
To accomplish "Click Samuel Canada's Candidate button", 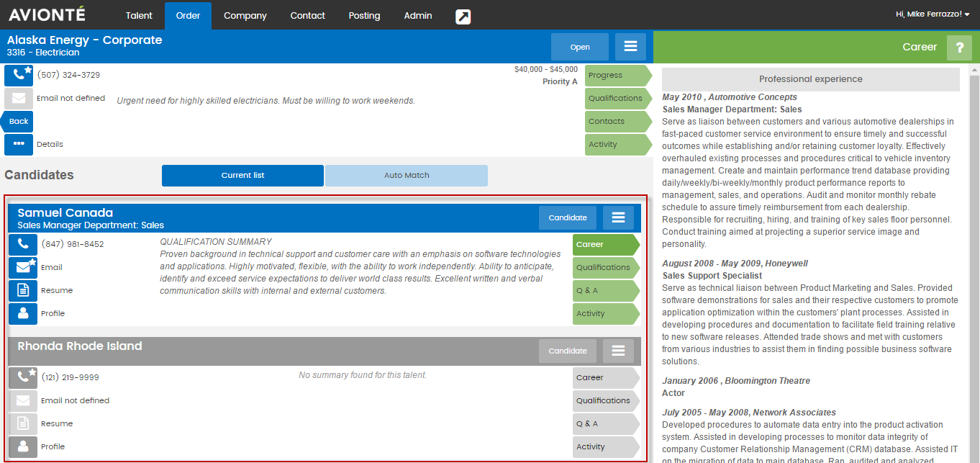I will pyautogui.click(x=568, y=217).
